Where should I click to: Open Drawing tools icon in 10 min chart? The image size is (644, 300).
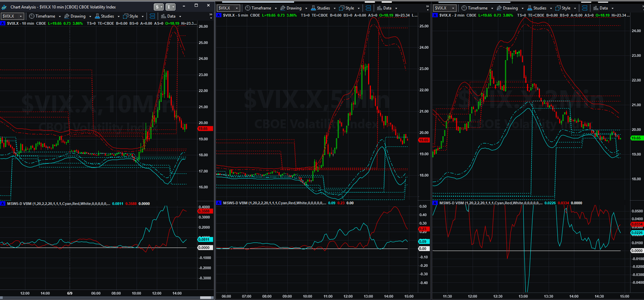pyautogui.click(x=67, y=16)
